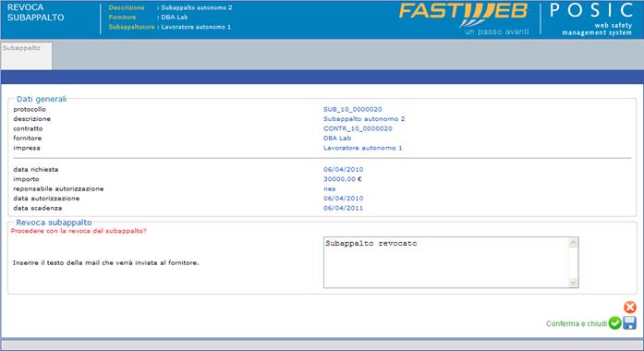Click the REVOCA SUBAPPALTO header title
The height and width of the screenshot is (351, 644).
[35, 12]
